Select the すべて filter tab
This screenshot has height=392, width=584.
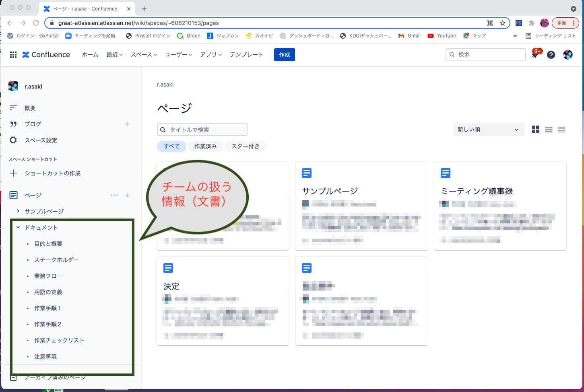point(171,146)
